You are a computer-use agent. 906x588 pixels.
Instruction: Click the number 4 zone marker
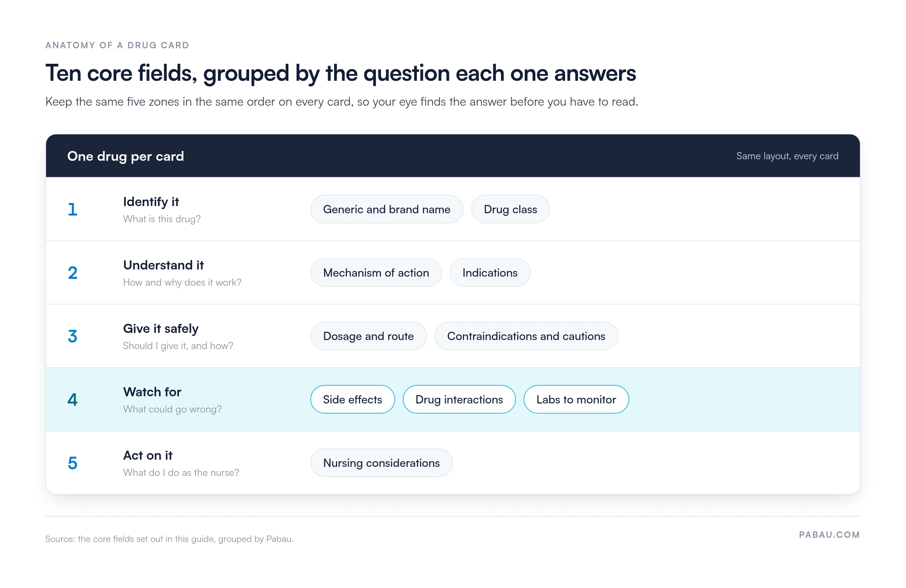click(72, 400)
